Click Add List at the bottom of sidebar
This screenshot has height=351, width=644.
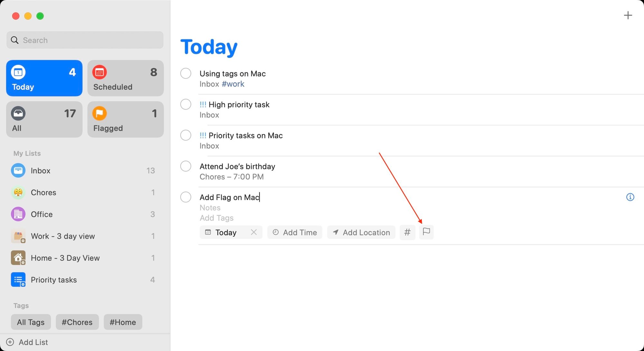click(x=33, y=342)
